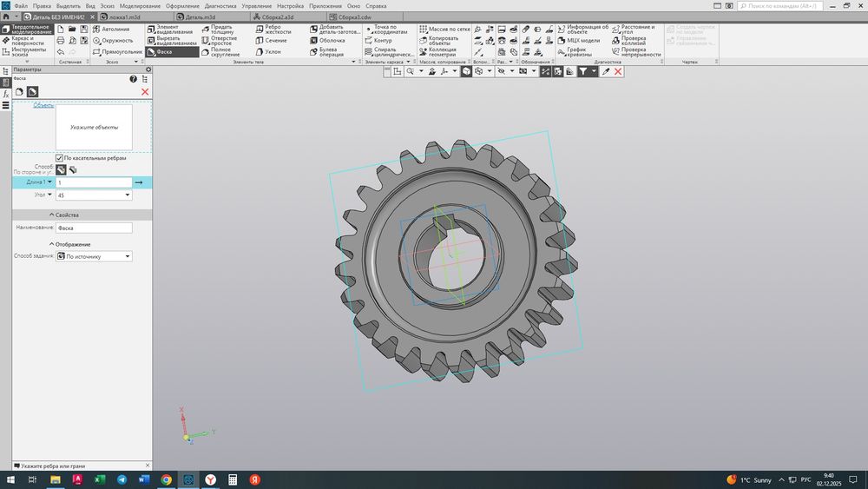Select the Автолиния sketch tool
Screen dimensions: 868x489
coord(111,29)
